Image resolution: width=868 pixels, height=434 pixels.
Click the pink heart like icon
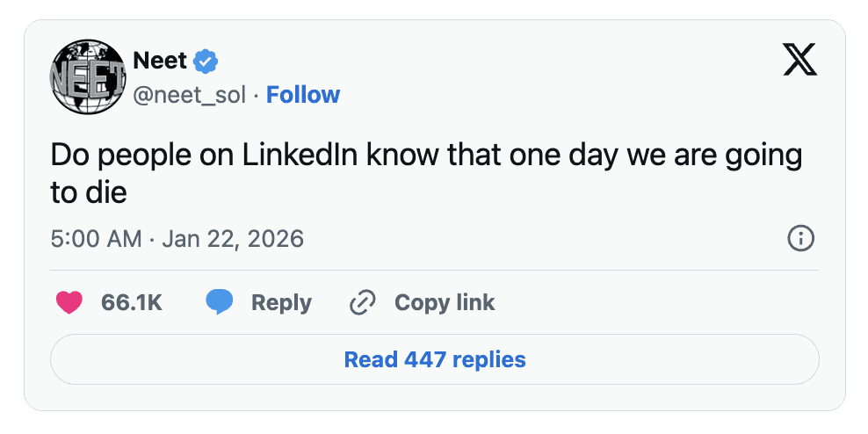69,303
